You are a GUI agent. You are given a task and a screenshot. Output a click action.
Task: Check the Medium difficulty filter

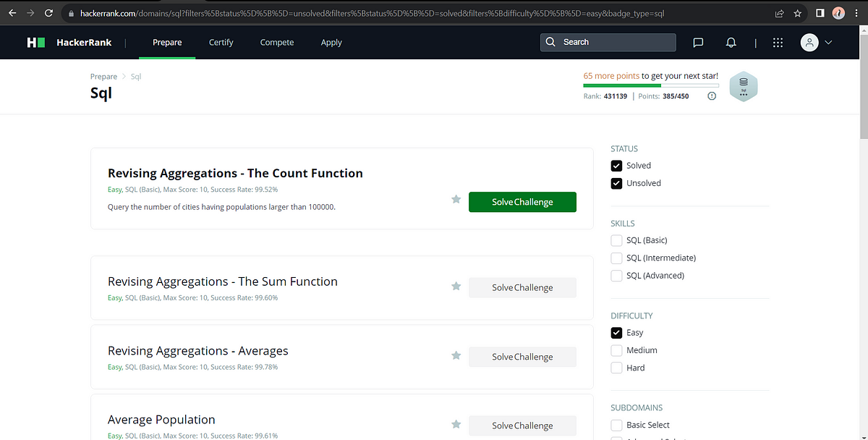[x=616, y=350]
